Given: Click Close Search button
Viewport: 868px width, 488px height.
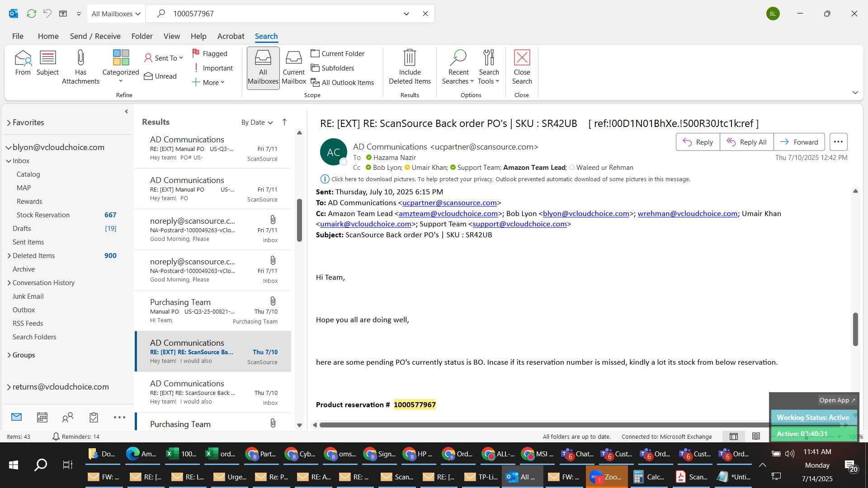Looking at the screenshot, I should [522, 67].
